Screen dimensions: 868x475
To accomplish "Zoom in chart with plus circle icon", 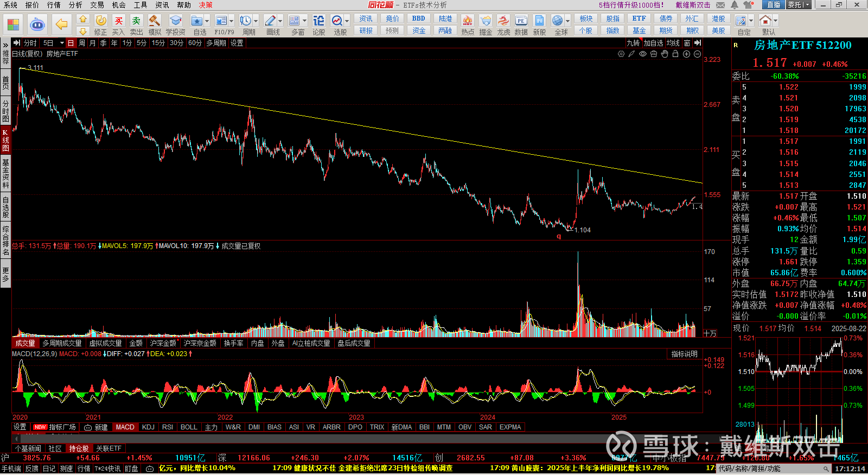I will point(686,54).
